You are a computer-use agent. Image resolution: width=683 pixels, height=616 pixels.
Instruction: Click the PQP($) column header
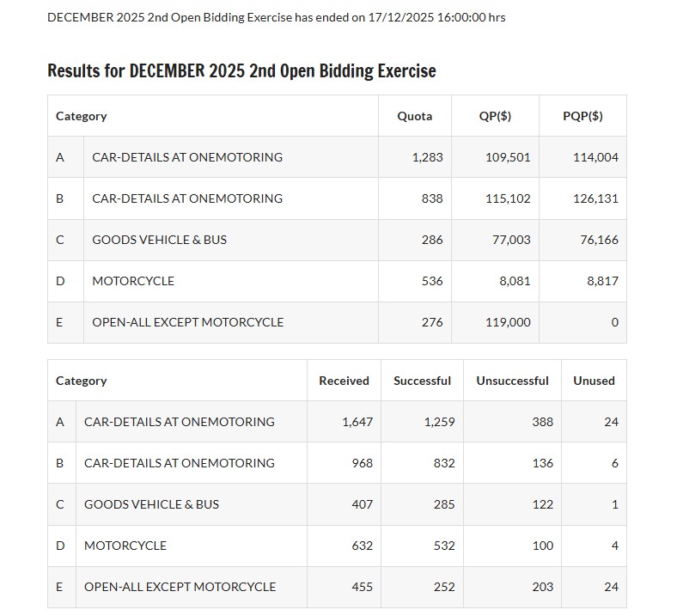pos(582,116)
